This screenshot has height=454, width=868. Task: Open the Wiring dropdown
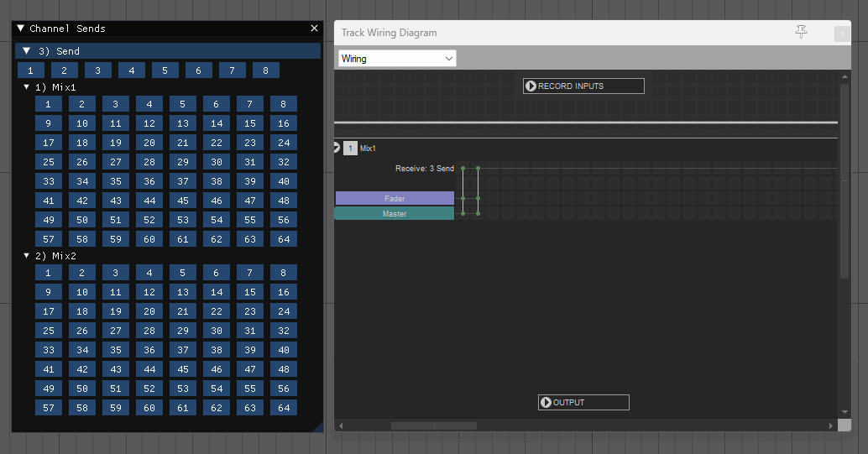[397, 59]
